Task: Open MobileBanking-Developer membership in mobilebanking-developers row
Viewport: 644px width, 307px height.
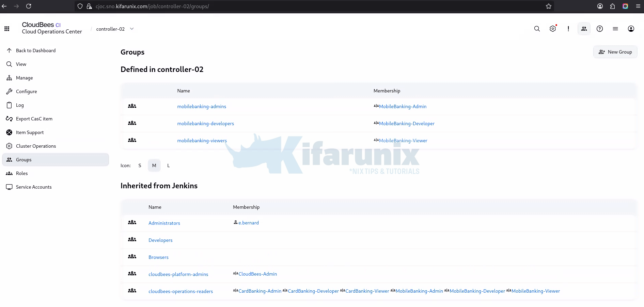Action: tap(407, 123)
